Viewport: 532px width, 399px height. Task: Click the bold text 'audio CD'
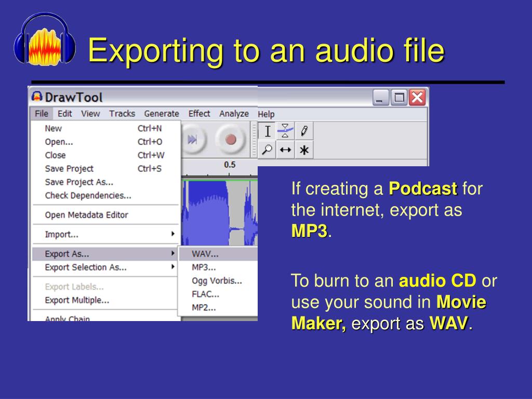pyautogui.click(x=437, y=281)
